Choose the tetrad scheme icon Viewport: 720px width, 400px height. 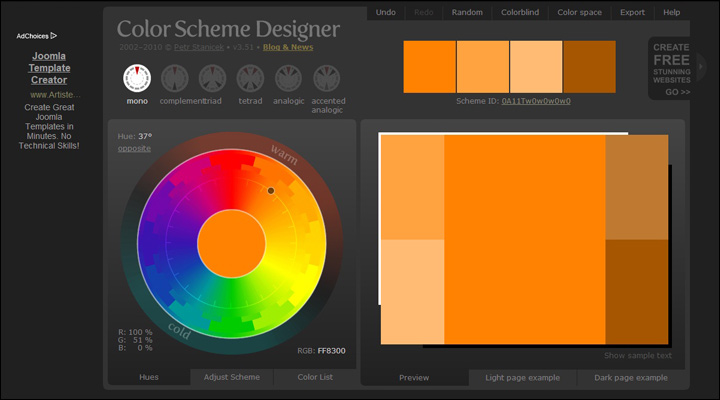250,78
